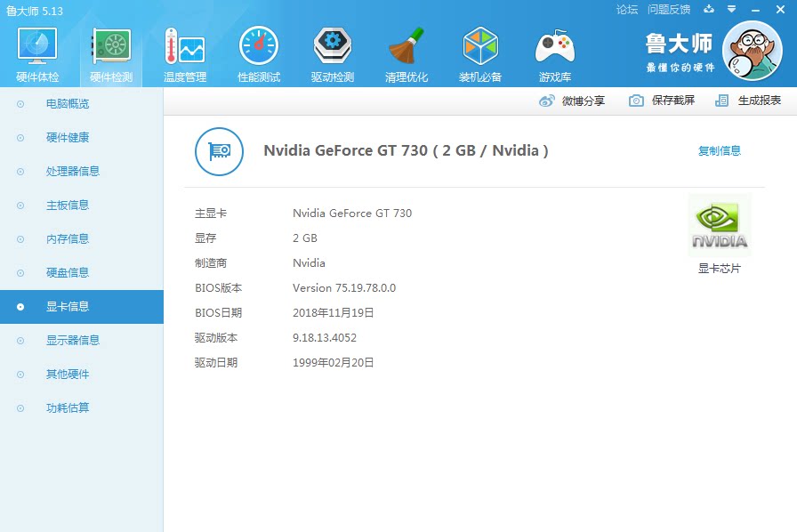Image resolution: width=797 pixels, height=532 pixels.
Task: Select 其他硬件 in sidebar
Action: pyautogui.click(x=82, y=375)
